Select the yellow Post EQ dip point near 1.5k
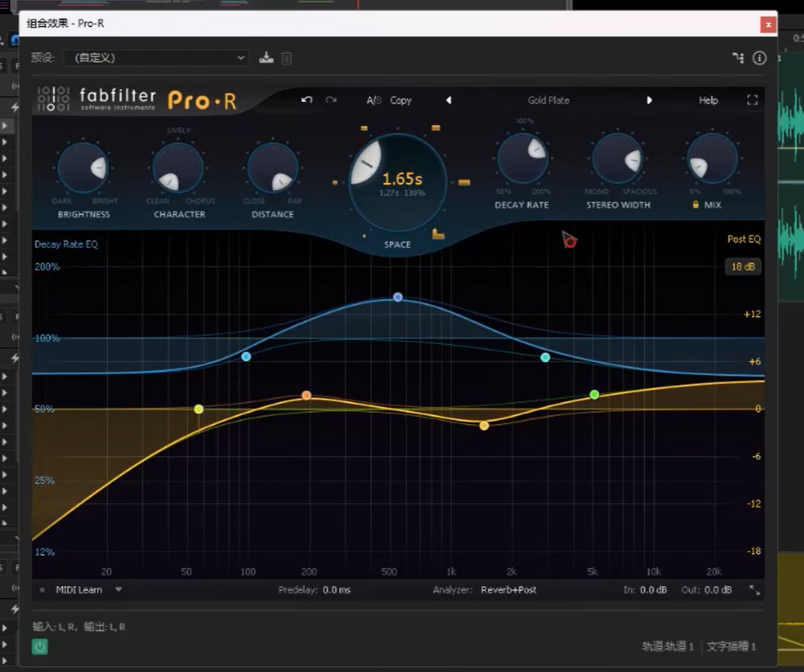 (x=484, y=426)
